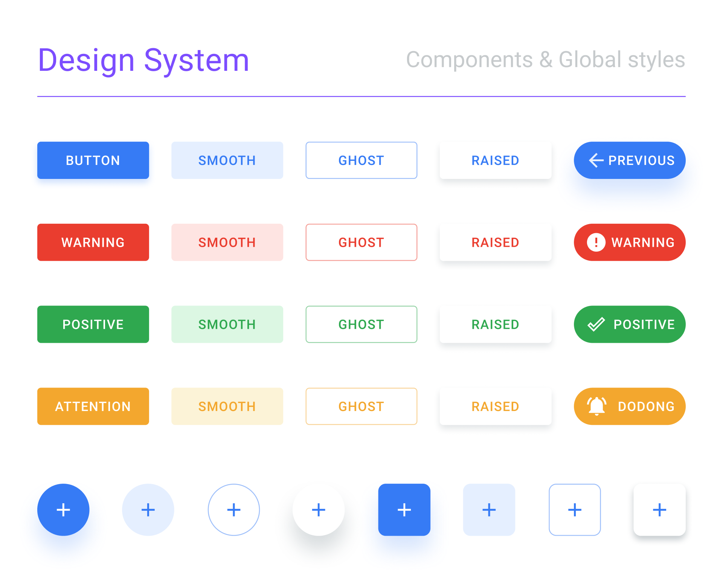The image size is (723, 588).
Task: Click the white raised circular plus icon
Action: pos(319,510)
